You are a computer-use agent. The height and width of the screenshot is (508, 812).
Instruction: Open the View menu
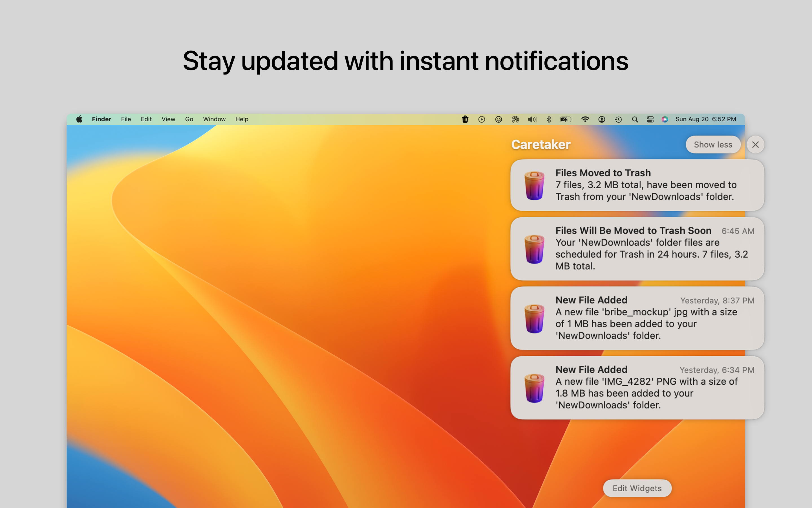pyautogui.click(x=168, y=119)
